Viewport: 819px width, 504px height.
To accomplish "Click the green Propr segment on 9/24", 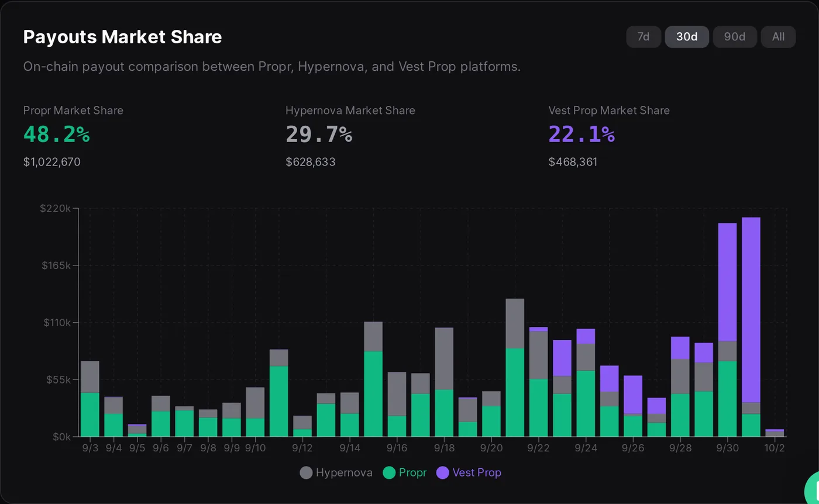I will [586, 404].
